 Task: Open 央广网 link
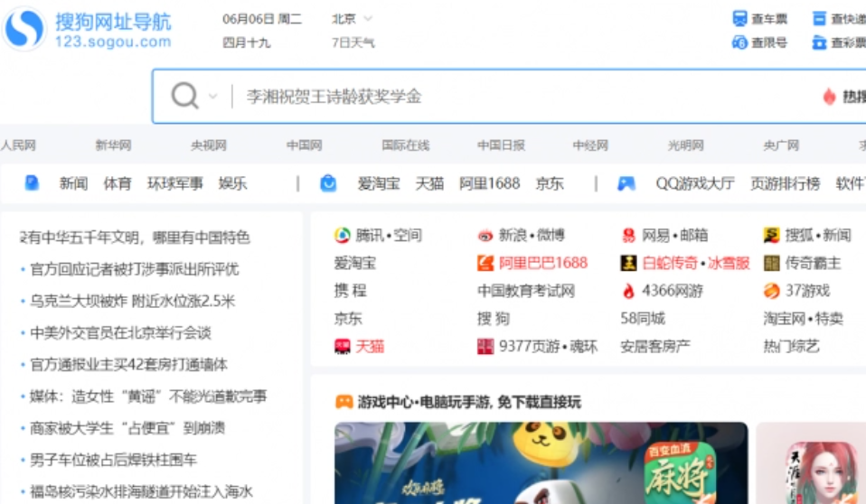click(781, 145)
